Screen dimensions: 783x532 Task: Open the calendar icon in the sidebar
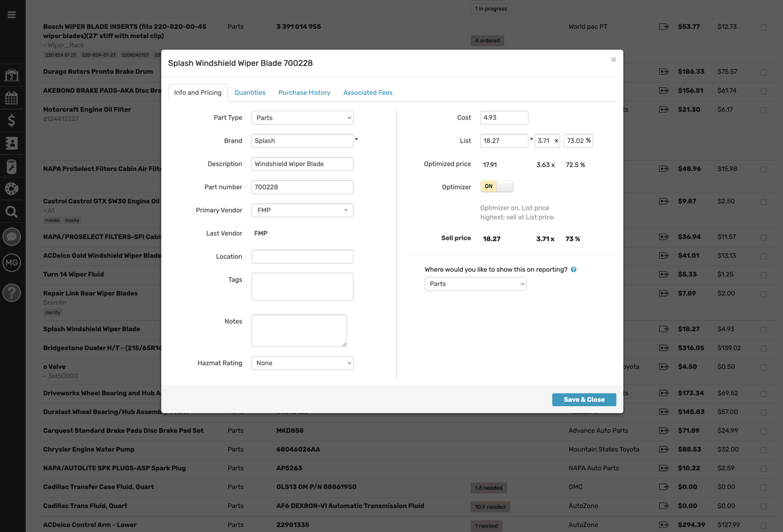11,98
